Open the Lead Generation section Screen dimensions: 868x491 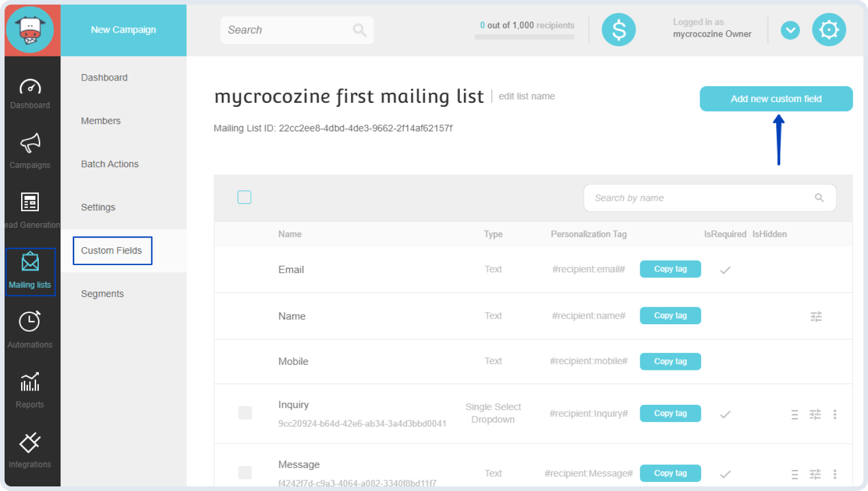pos(30,206)
